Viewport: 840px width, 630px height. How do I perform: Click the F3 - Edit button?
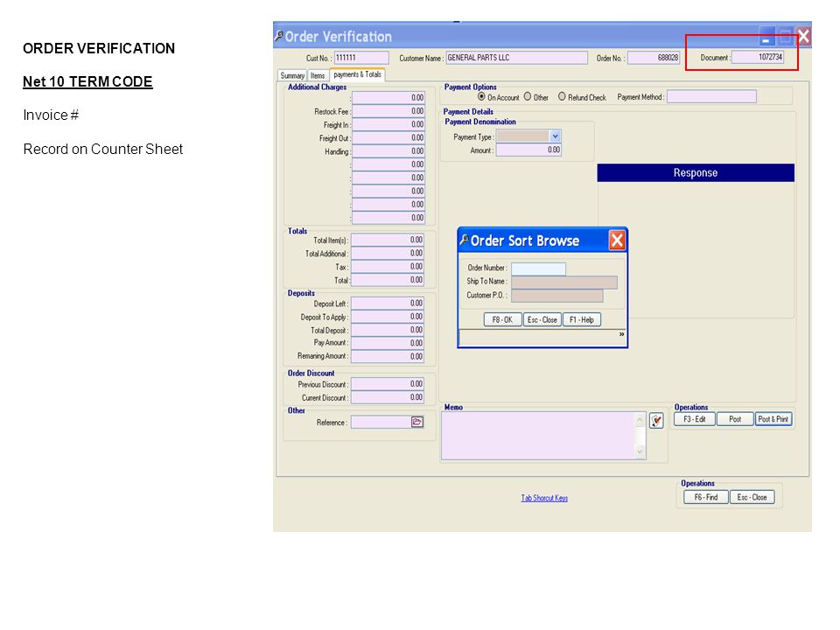pyautogui.click(x=694, y=419)
